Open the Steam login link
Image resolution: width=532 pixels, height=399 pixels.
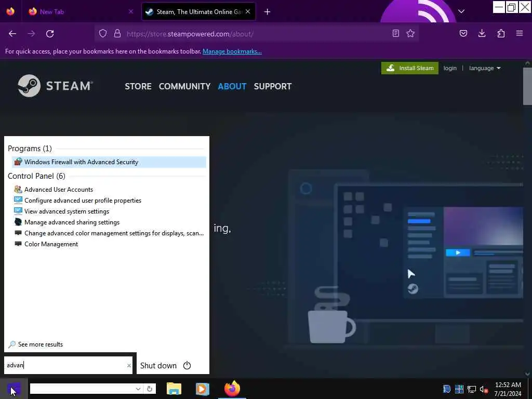[450, 68]
